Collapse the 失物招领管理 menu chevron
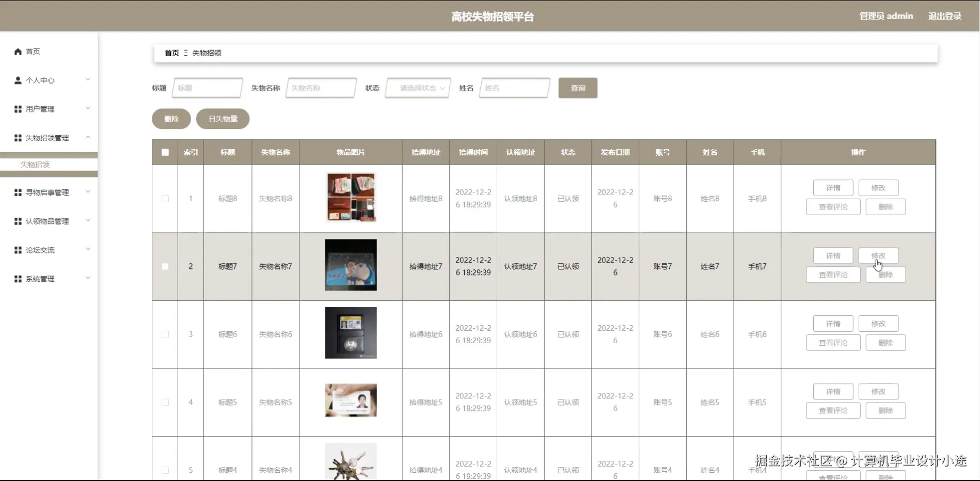 (88, 137)
